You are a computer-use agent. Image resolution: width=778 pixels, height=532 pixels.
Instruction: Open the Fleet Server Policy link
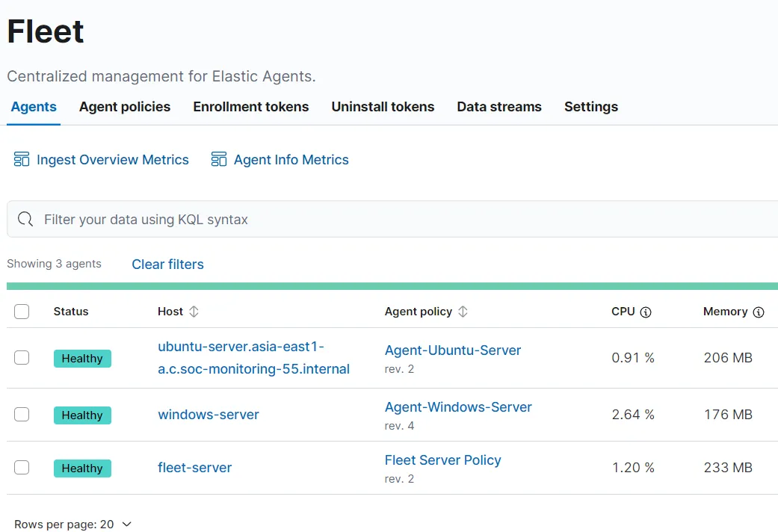tap(442, 460)
